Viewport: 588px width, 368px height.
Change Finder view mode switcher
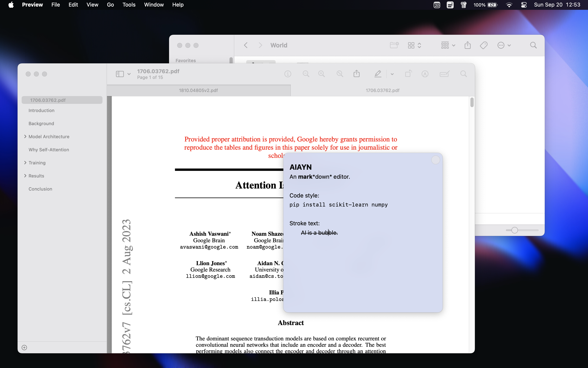pyautogui.click(x=414, y=45)
